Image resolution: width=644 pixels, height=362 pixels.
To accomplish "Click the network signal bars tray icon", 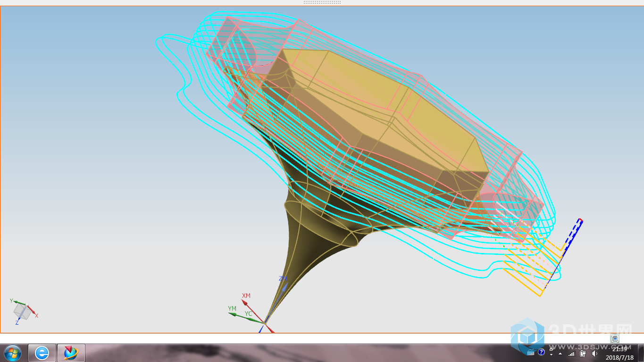I will point(571,354).
